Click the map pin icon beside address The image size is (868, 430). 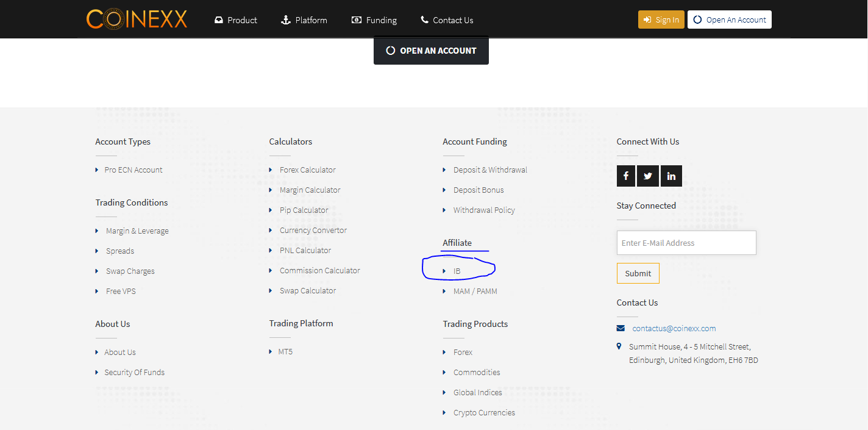point(619,346)
